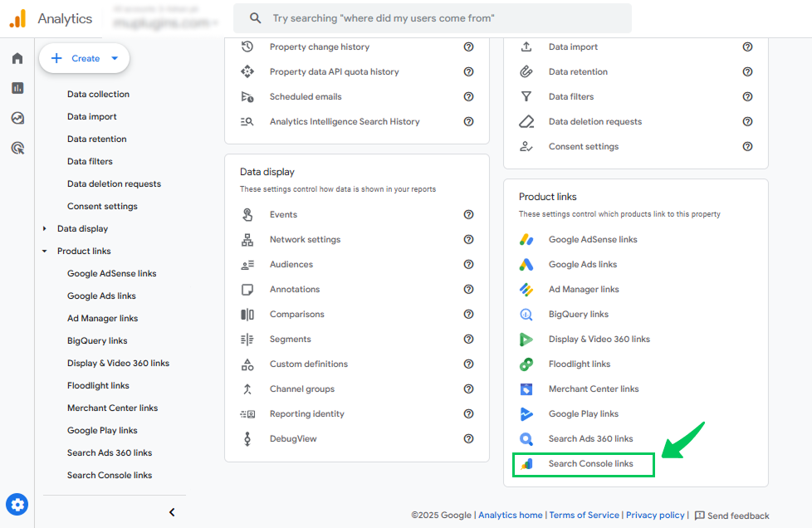Open the blurred account selector dropdown
The width and height of the screenshot is (812, 528).
(x=166, y=18)
